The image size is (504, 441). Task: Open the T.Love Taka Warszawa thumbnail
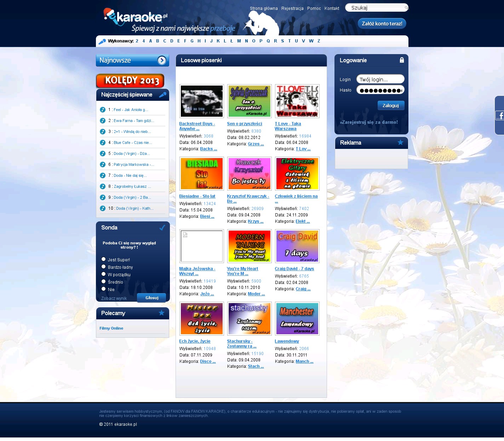297,101
